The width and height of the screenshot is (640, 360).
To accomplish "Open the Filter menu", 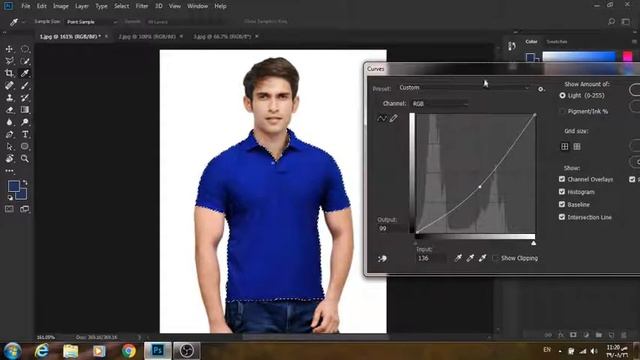I will 142,6.
